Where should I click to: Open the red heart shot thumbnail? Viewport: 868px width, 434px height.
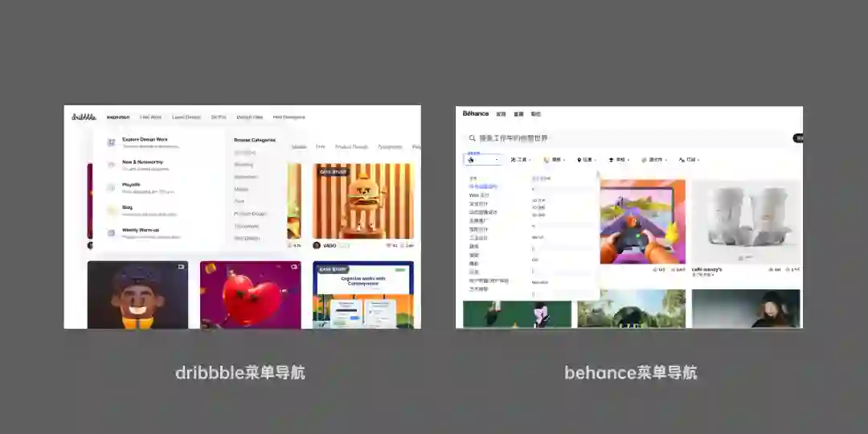click(x=251, y=295)
